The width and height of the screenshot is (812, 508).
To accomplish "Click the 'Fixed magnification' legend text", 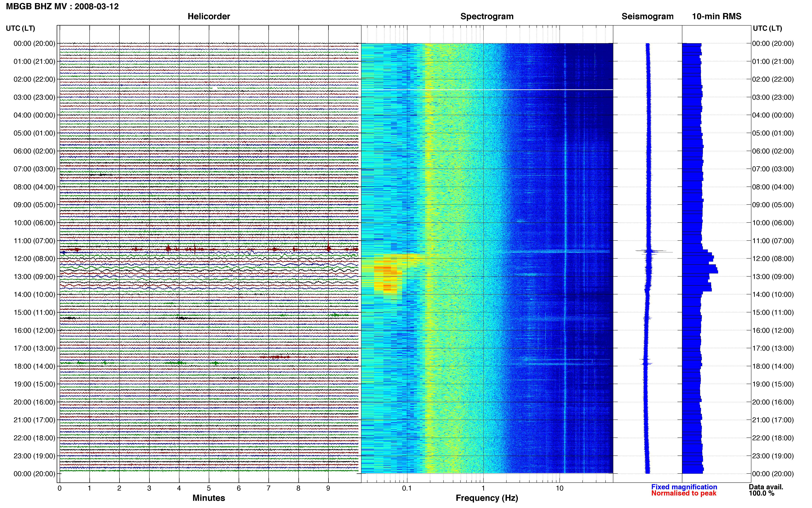I will click(x=684, y=487).
